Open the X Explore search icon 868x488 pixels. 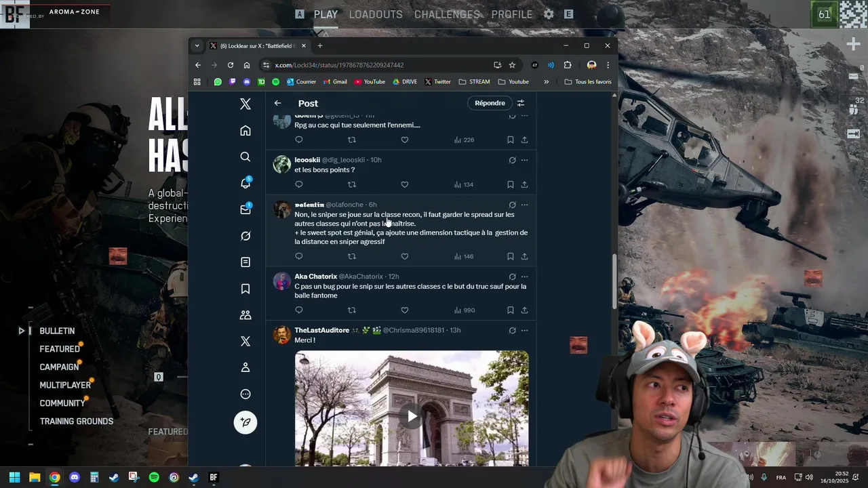(245, 157)
